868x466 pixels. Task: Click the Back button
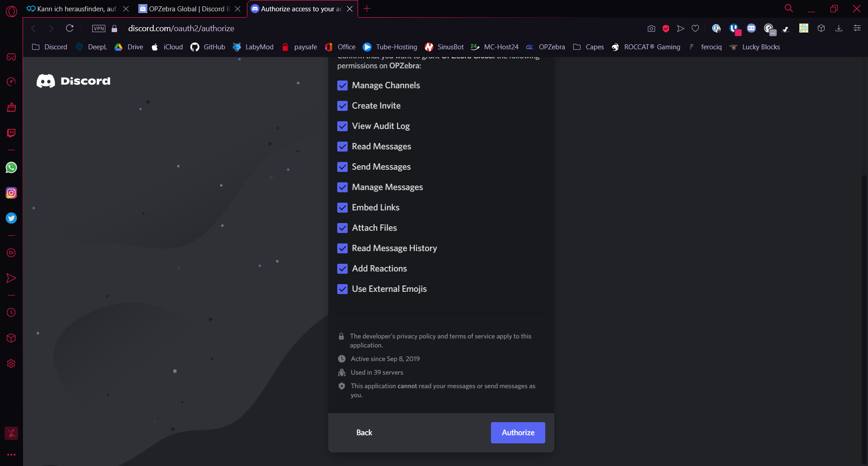coord(364,433)
